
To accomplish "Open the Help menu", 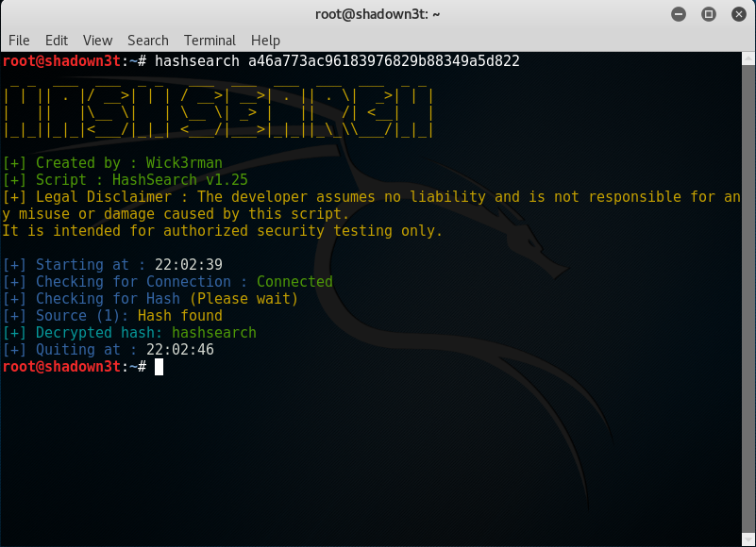I will [x=265, y=41].
